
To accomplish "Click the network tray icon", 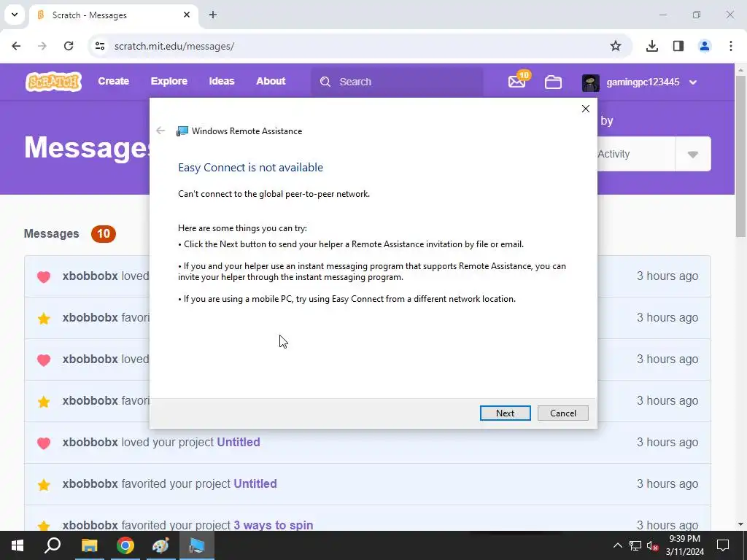I will tap(635, 545).
